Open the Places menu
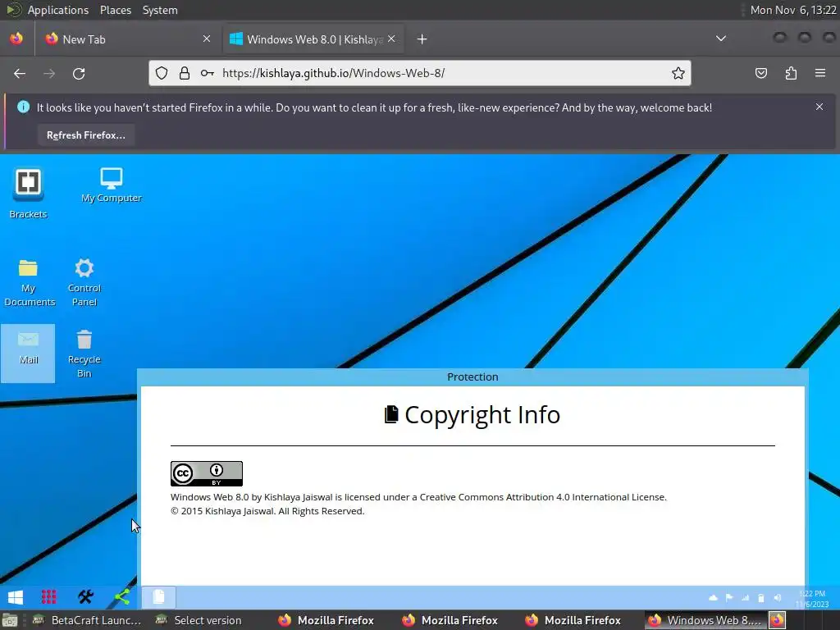840x630 pixels. click(115, 10)
